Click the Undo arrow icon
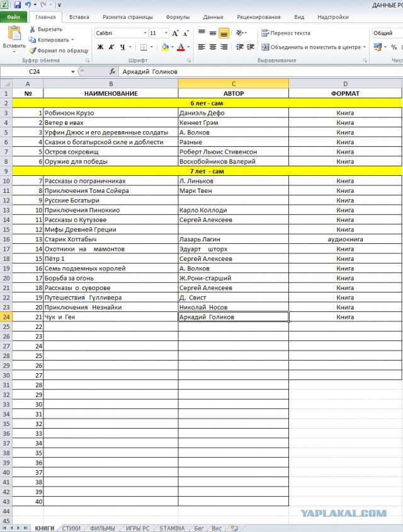This screenshot has height=532, width=403. pyautogui.click(x=28, y=5)
